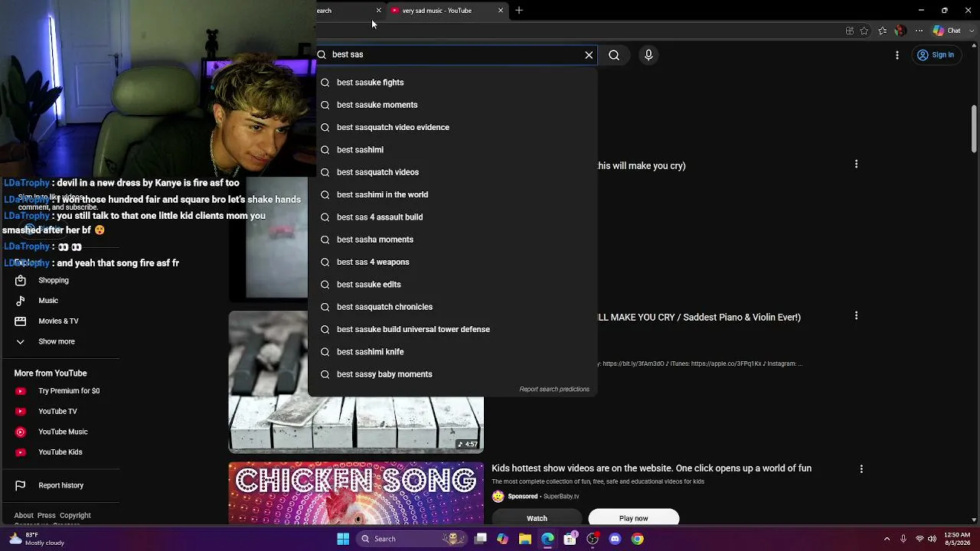Viewport: 980px width, 551px height.
Task: Open Report history in sidebar
Action: [x=60, y=485]
